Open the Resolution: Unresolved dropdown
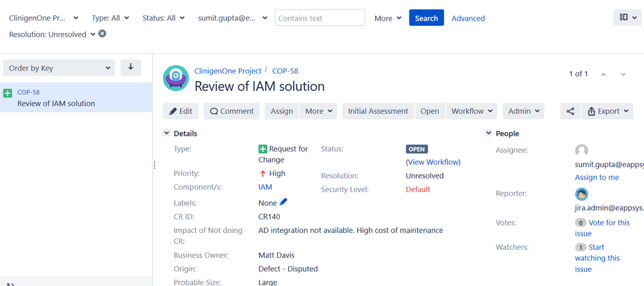Screen dimensions: 644x286 [x=52, y=35]
